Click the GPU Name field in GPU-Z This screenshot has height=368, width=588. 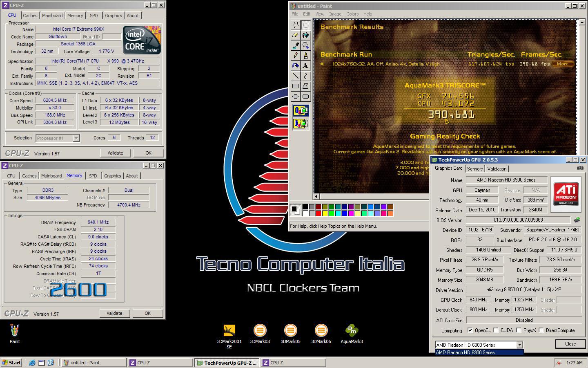tap(506, 180)
